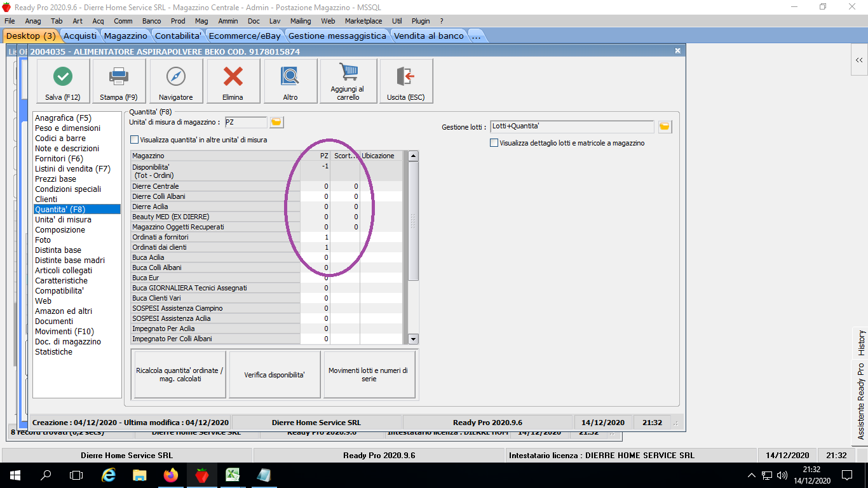
Task: Switch to the Ecommerce/eBay tab
Action: pos(245,36)
